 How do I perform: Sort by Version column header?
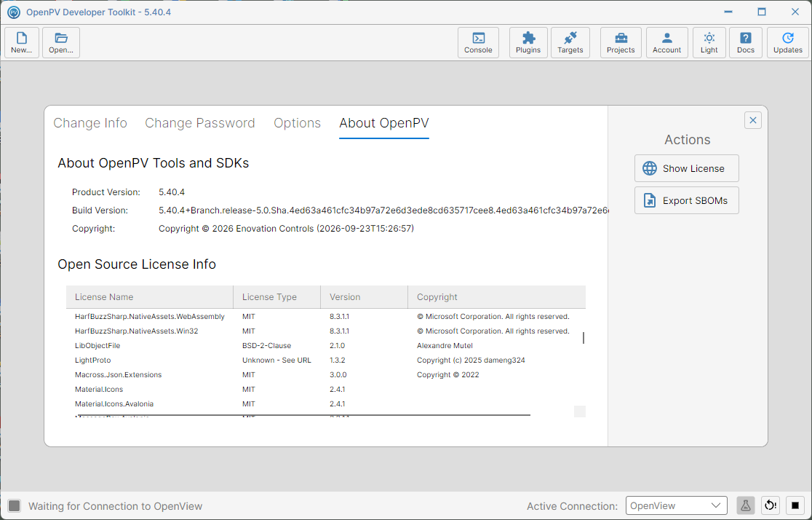tap(364, 297)
